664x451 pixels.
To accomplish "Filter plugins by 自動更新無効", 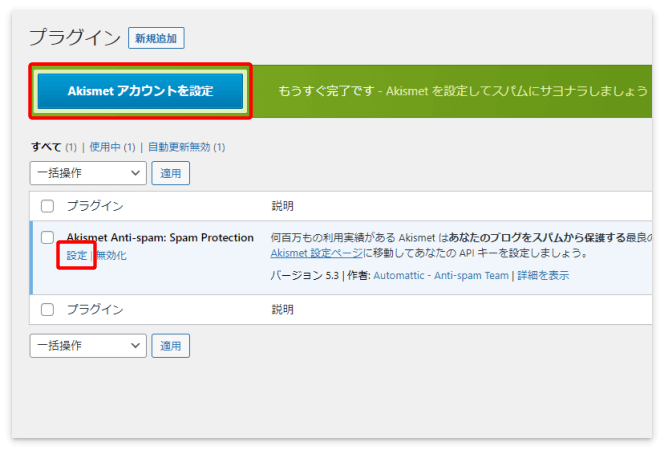I will click(179, 147).
